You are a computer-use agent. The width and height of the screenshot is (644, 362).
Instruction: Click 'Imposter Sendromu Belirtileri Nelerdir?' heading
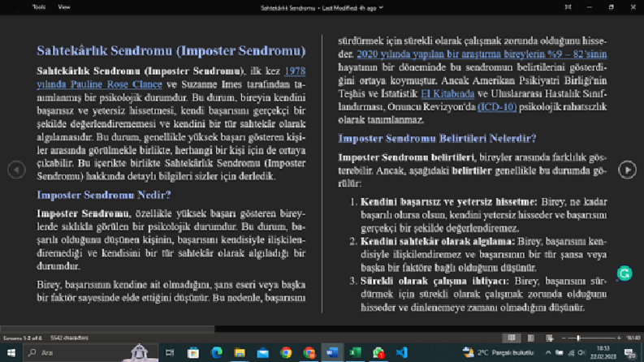point(437,138)
